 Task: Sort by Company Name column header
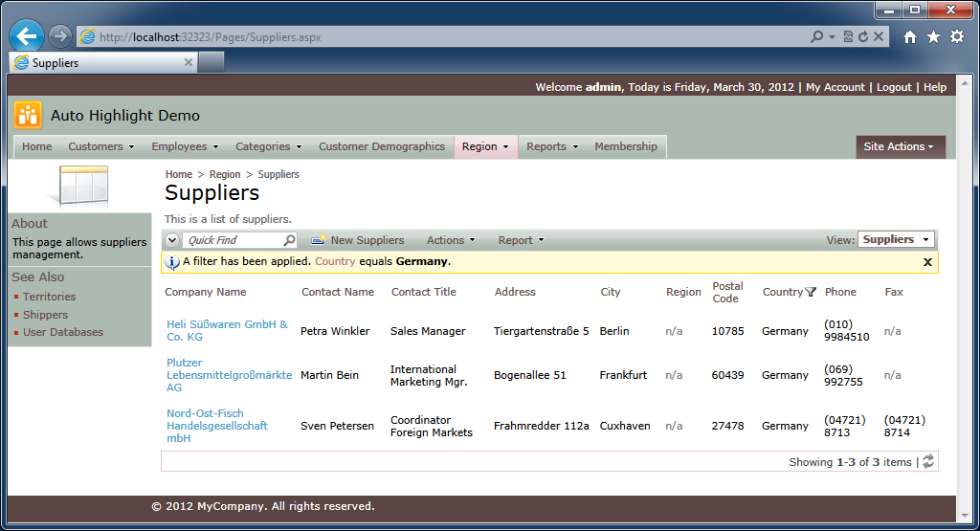pyautogui.click(x=206, y=292)
